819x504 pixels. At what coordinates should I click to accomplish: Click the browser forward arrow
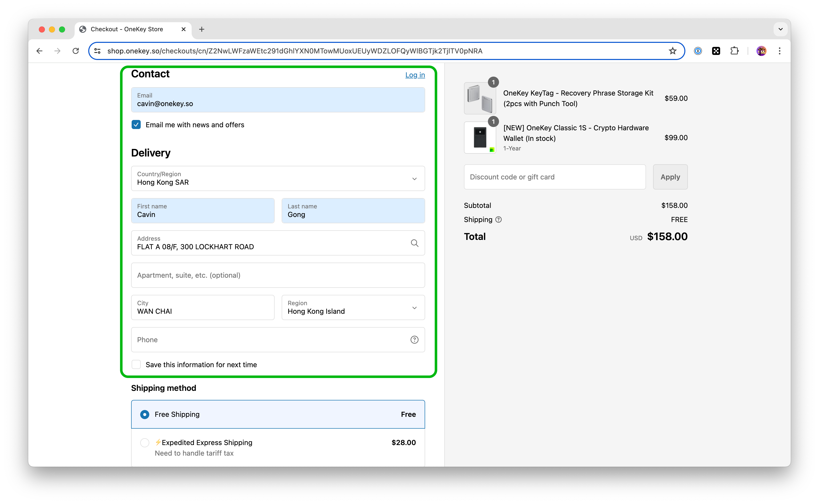(57, 51)
